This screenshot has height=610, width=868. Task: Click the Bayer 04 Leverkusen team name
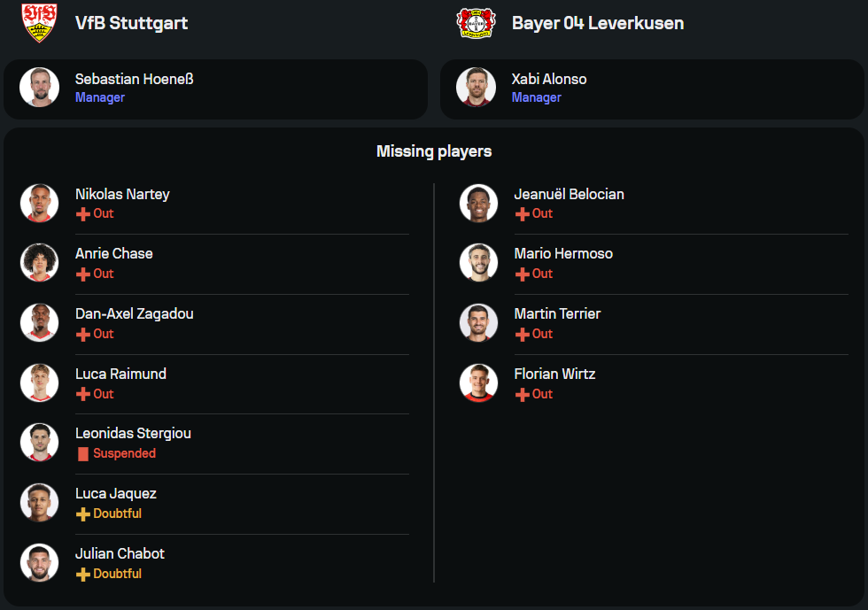598,23
